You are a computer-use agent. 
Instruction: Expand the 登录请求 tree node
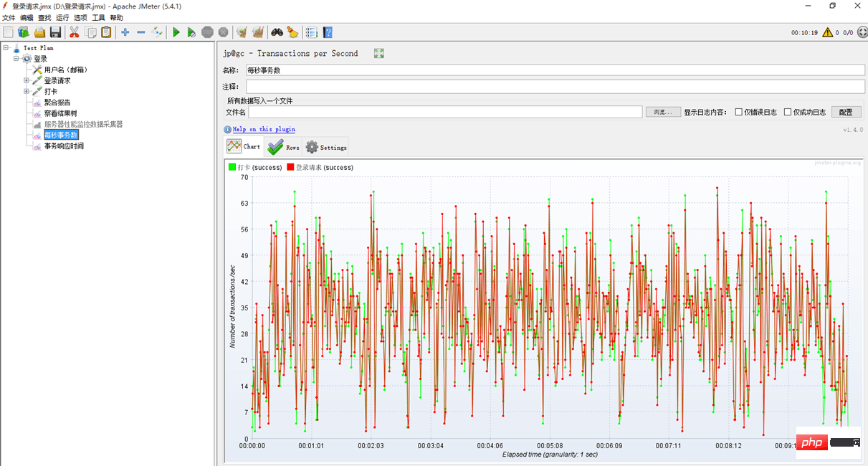pyautogui.click(x=27, y=80)
